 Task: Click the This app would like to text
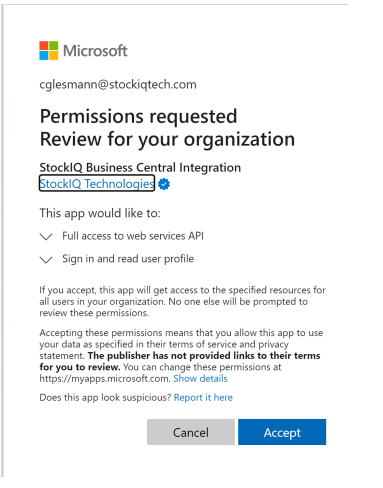100,213
